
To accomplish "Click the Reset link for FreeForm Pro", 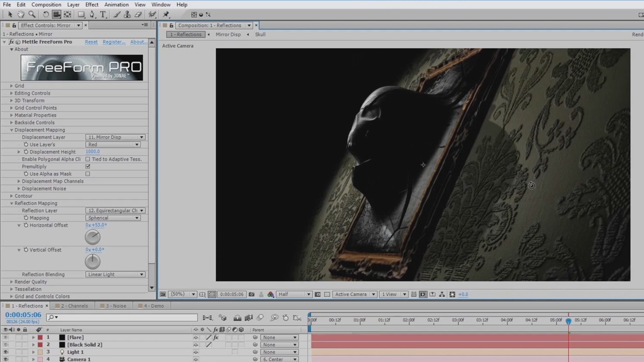I will tap(91, 42).
